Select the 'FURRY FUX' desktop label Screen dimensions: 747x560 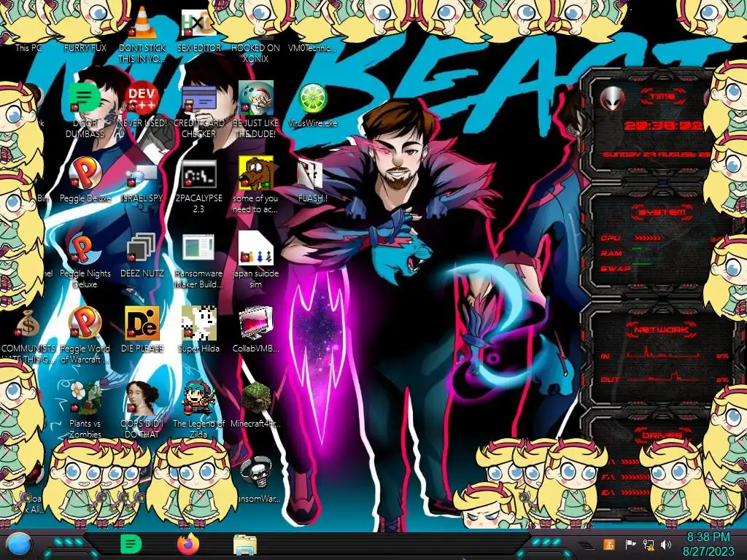(x=85, y=48)
